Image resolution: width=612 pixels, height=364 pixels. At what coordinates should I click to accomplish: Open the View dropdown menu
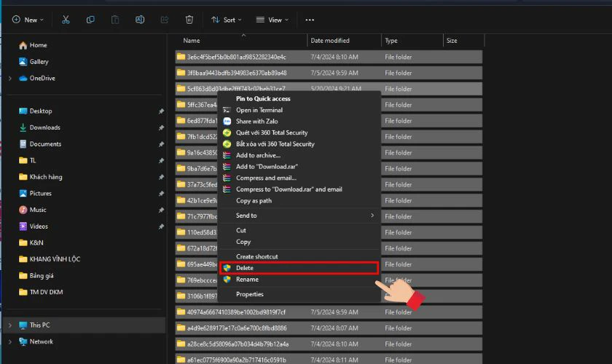[x=274, y=20]
